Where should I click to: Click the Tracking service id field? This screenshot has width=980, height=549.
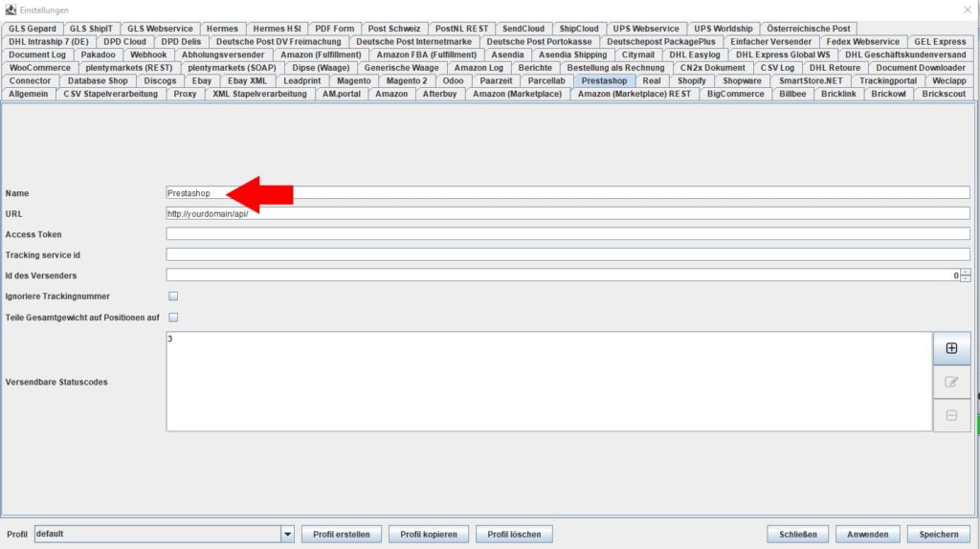tap(568, 254)
